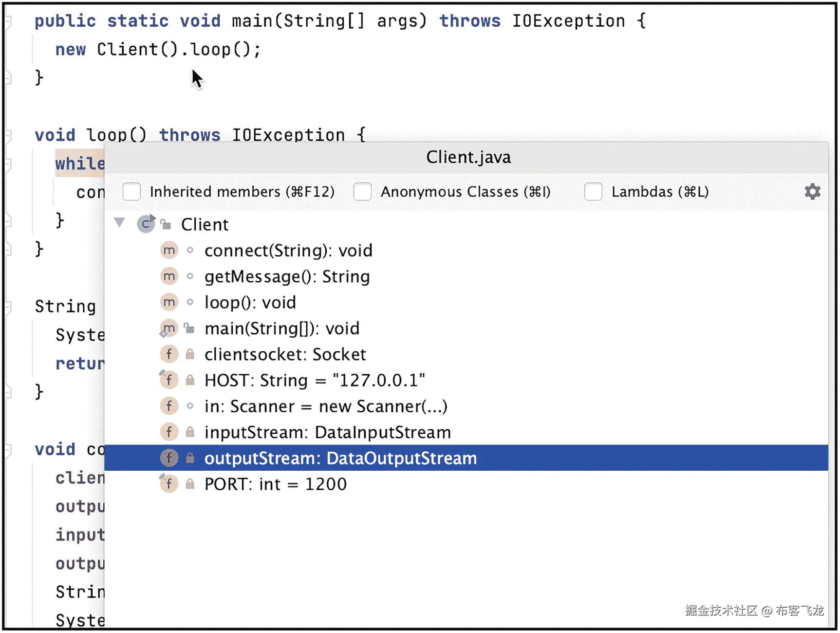Select the highlighted outputStream: DataOutputStream field

(x=466, y=458)
